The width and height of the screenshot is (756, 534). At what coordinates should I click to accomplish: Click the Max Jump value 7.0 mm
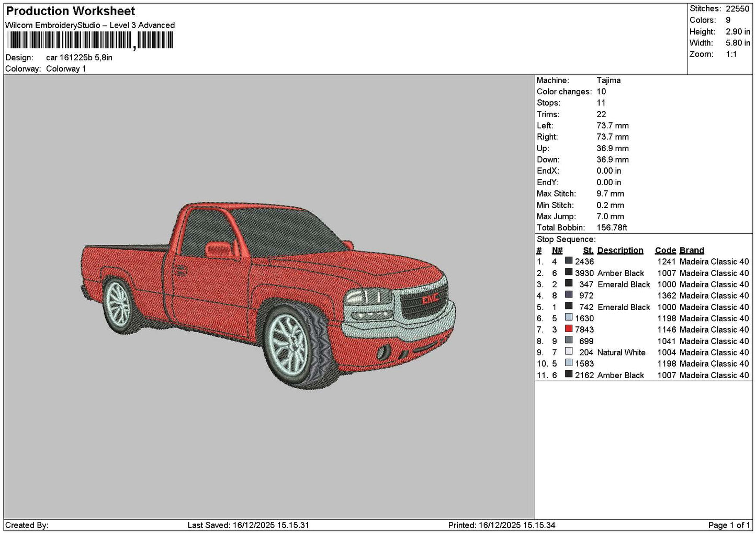[x=610, y=217]
